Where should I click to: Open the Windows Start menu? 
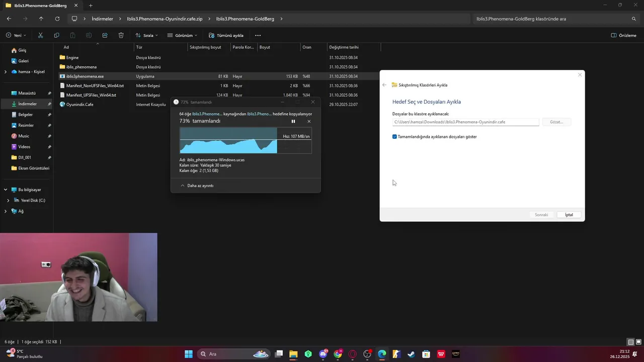(188, 354)
